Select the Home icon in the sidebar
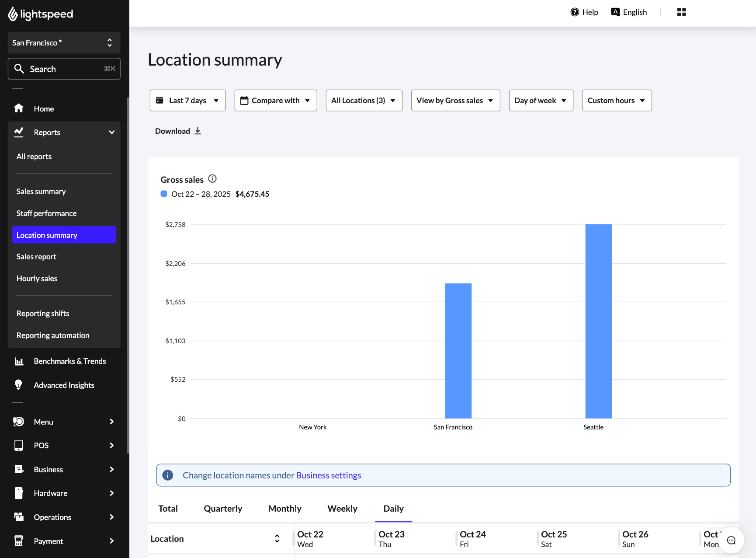Screen dimensions: 756x558 click(x=18, y=108)
